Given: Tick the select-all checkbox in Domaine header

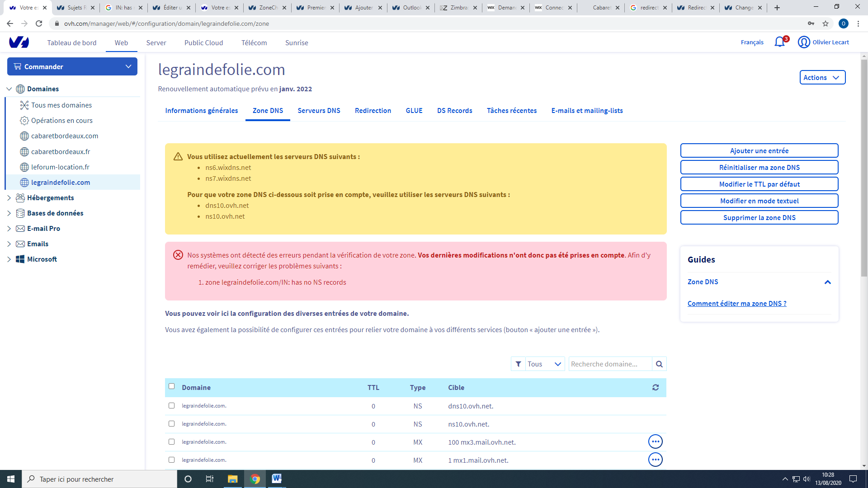Looking at the screenshot, I should pyautogui.click(x=171, y=386).
